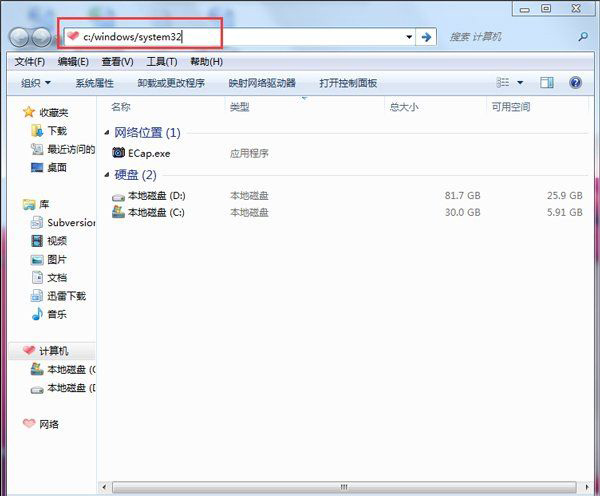Image resolution: width=600 pixels, height=496 pixels.
Task: Click the horizontal scrollbar right arrow
Action: point(587,487)
